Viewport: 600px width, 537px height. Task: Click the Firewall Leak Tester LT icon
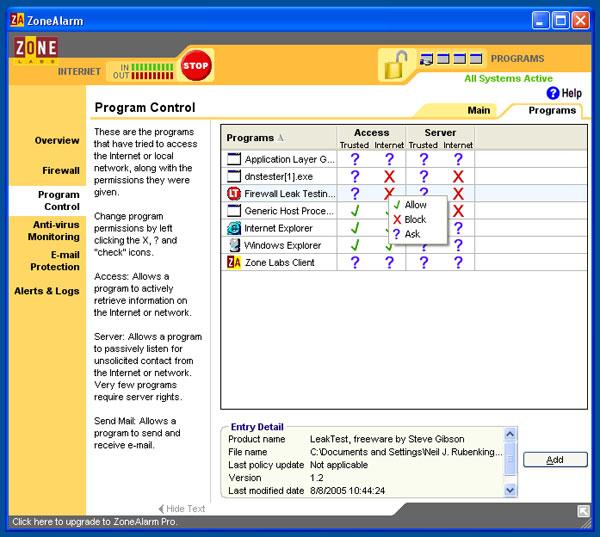pyautogui.click(x=234, y=194)
